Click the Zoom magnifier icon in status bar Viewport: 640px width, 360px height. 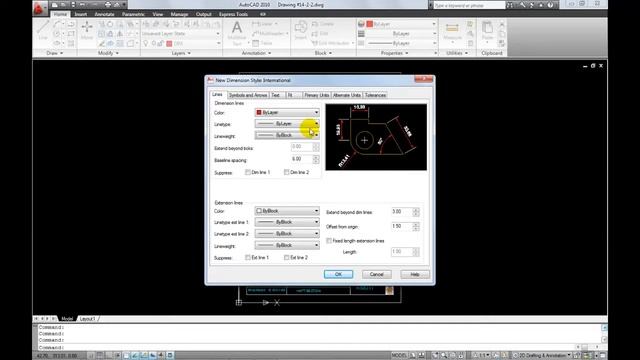pyautogui.click(x=444, y=356)
